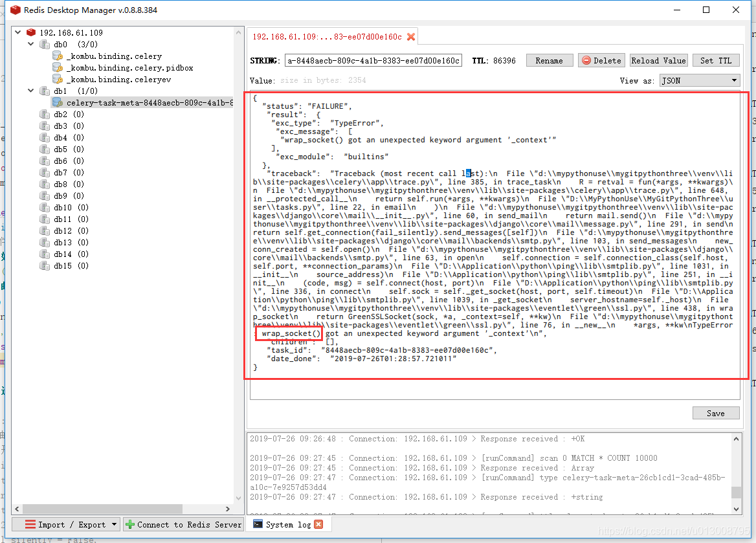Collapse the db1 tree node
This screenshot has width=756, height=543.
pos(31,90)
